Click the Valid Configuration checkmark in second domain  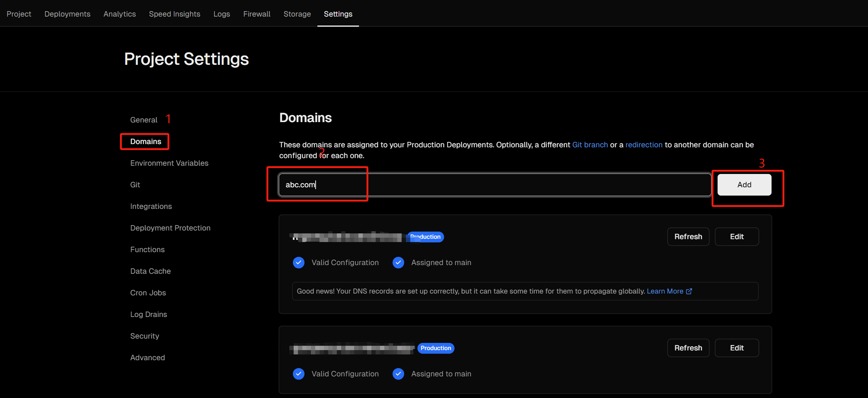(x=299, y=374)
